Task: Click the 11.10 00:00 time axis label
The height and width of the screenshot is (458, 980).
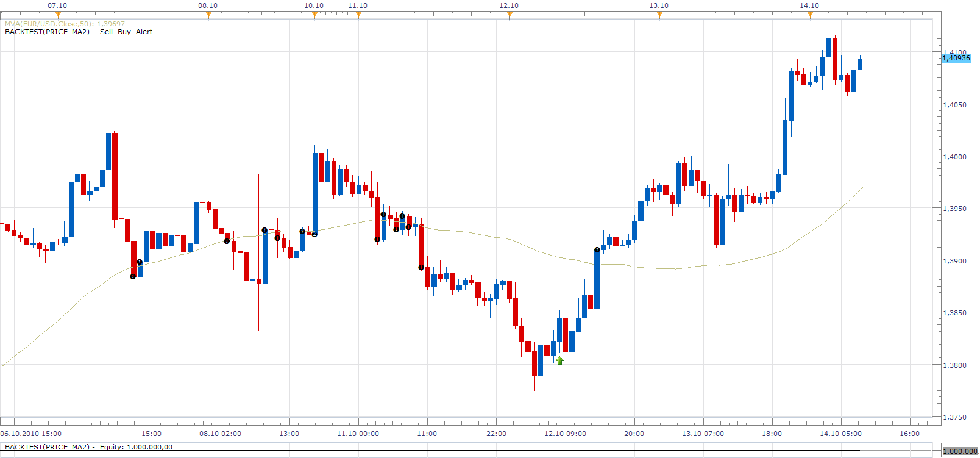Action: 358,434
